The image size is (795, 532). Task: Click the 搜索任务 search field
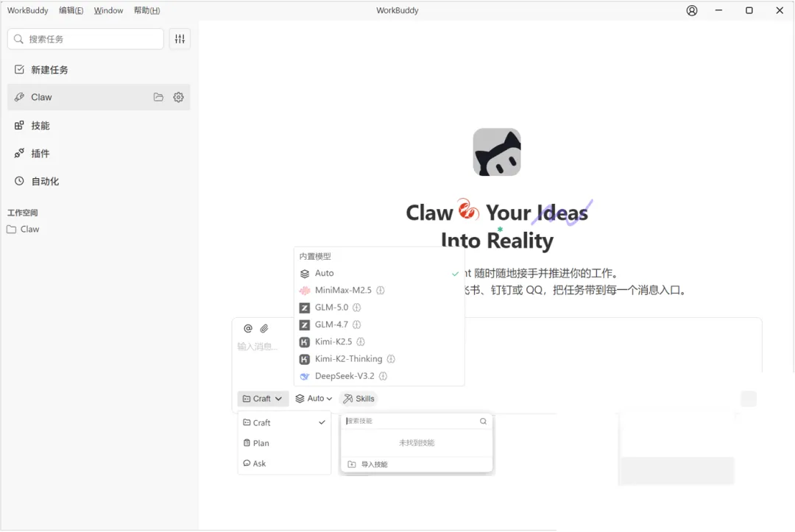pyautogui.click(x=85, y=39)
